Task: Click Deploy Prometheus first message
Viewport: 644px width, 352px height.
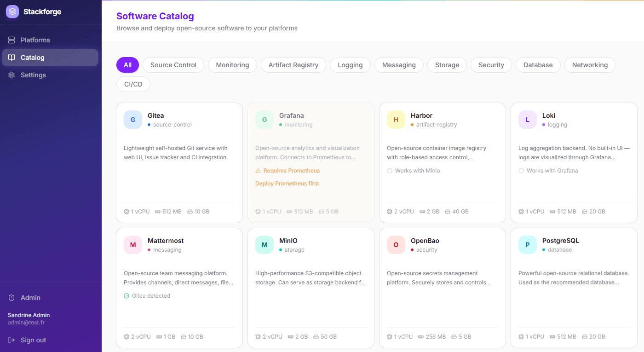Action: tap(287, 184)
